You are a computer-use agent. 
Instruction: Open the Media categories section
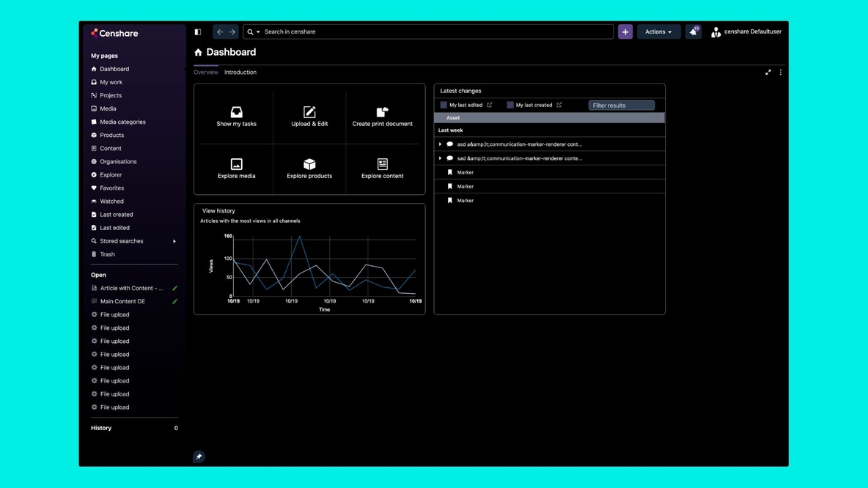121,122
